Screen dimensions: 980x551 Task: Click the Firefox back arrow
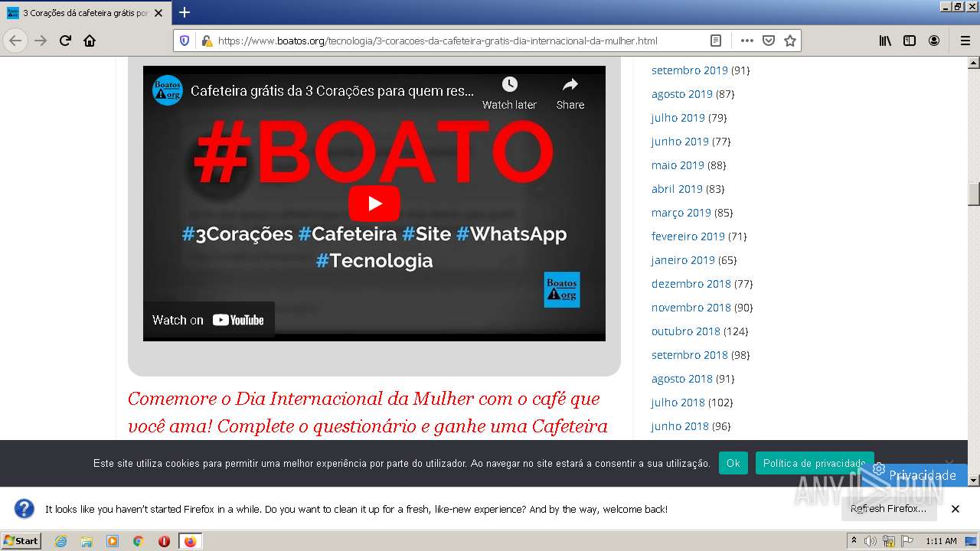click(x=15, y=41)
